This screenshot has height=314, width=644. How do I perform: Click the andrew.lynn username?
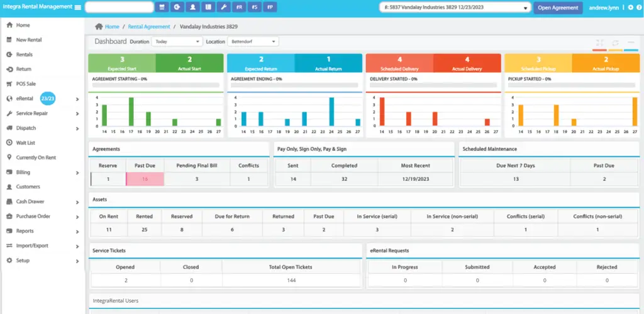[604, 8]
